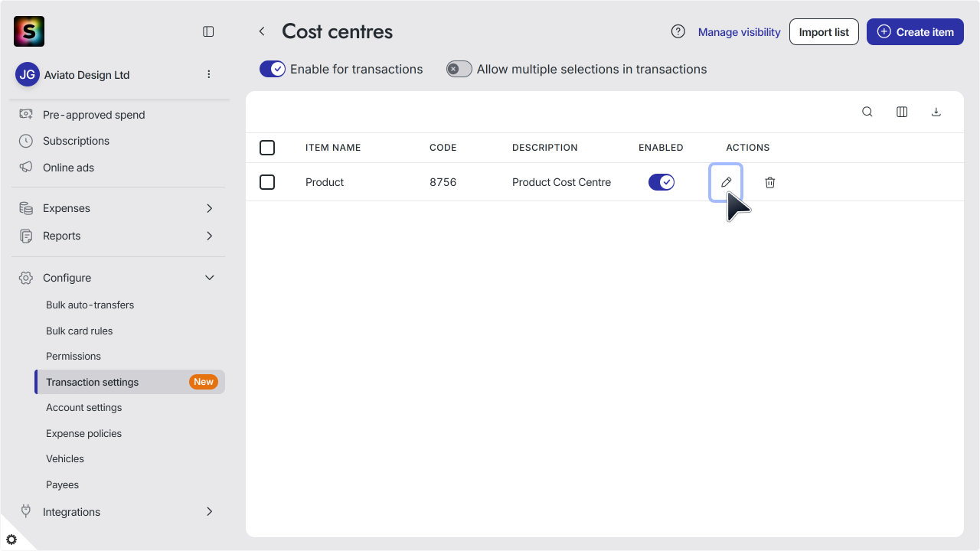The image size is (980, 551).
Task: Click the Import list button
Action: [x=824, y=32]
